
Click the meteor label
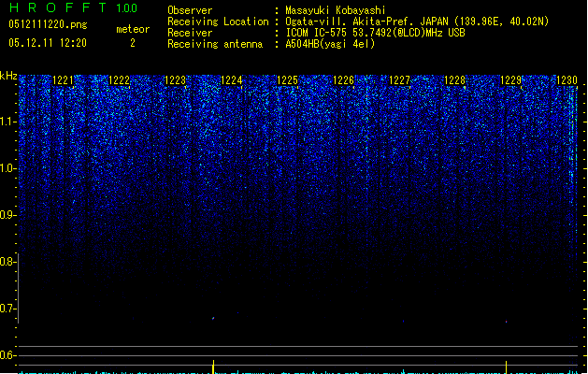point(133,29)
